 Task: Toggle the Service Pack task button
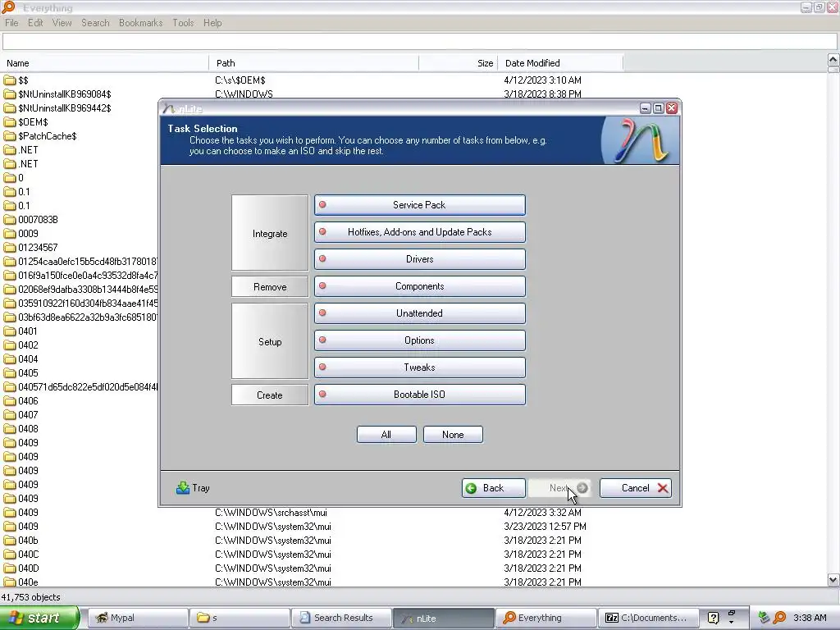tap(419, 204)
